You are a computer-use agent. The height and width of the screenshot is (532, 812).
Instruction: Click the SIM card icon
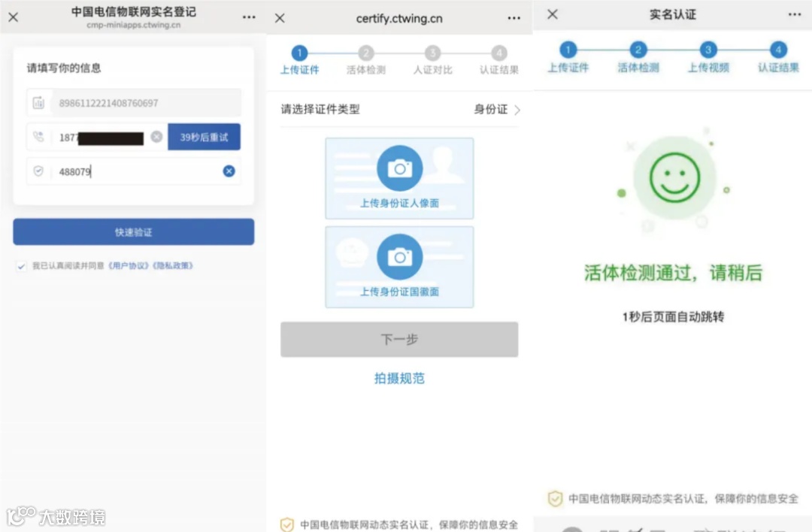pyautogui.click(x=39, y=102)
